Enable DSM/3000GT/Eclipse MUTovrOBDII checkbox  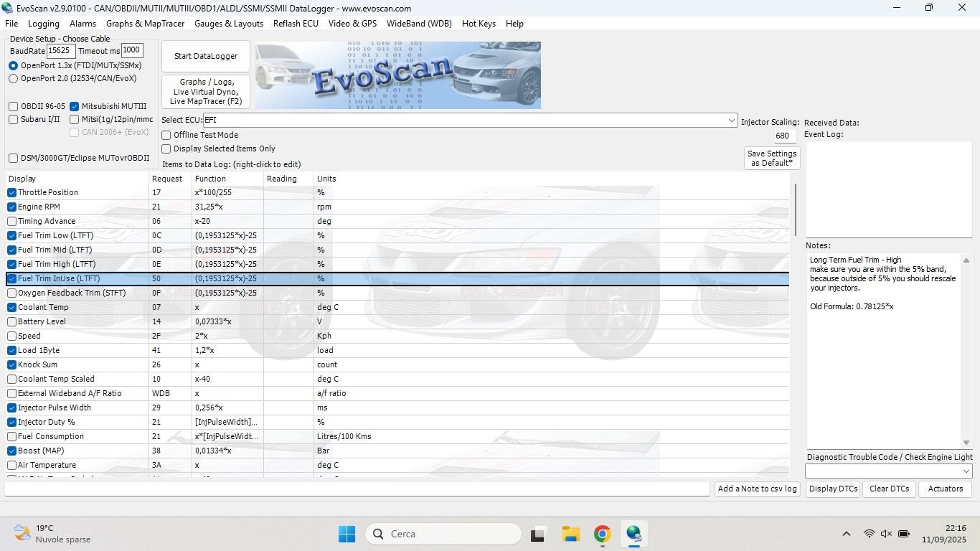pos(14,159)
